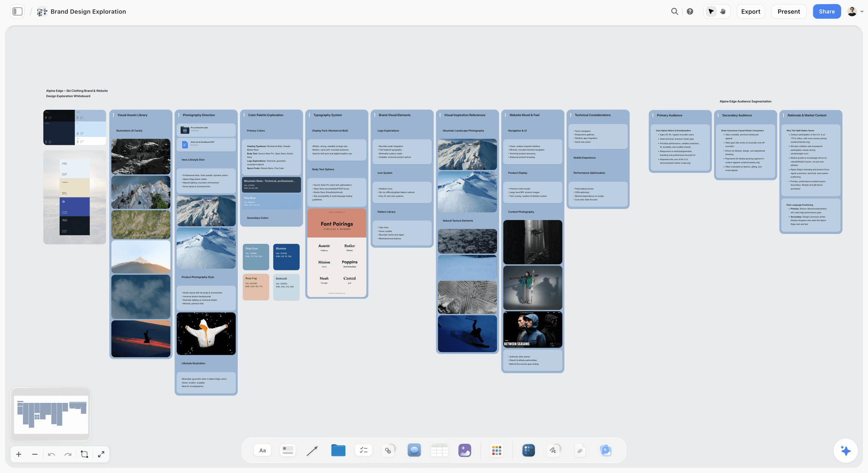The image size is (868, 473).
Task: Open the Font Pairings image card
Action: click(x=337, y=253)
